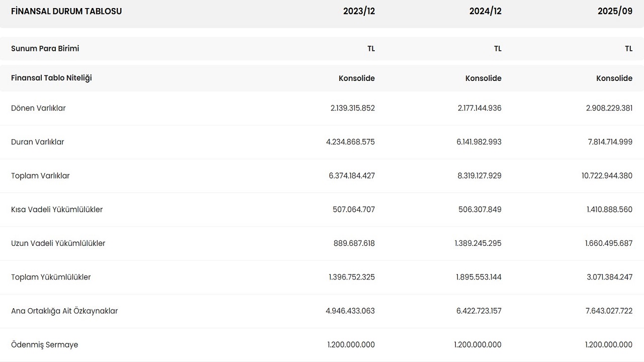This screenshot has width=644, height=362.
Task: Click Dönen Varlıklar value 2.908.229.381
Action: [609, 108]
